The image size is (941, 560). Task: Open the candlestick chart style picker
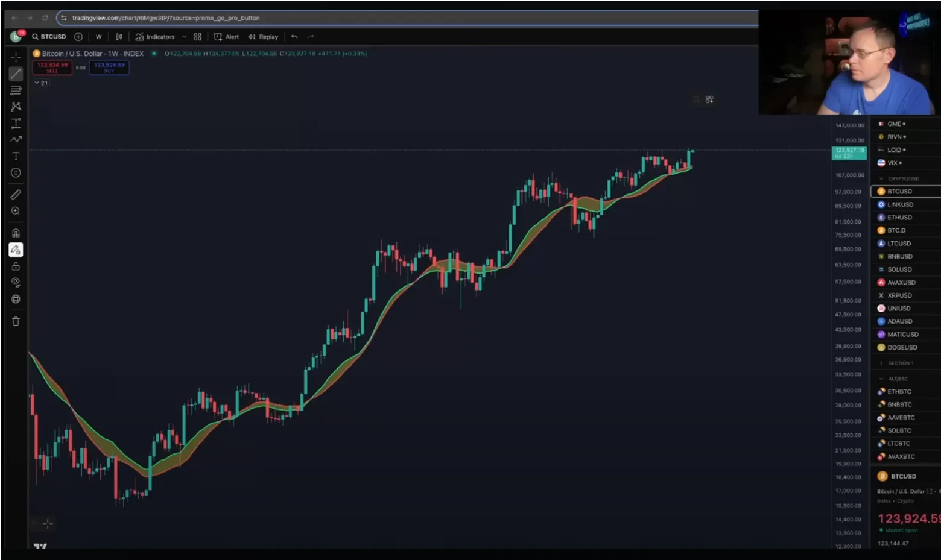[x=119, y=37]
